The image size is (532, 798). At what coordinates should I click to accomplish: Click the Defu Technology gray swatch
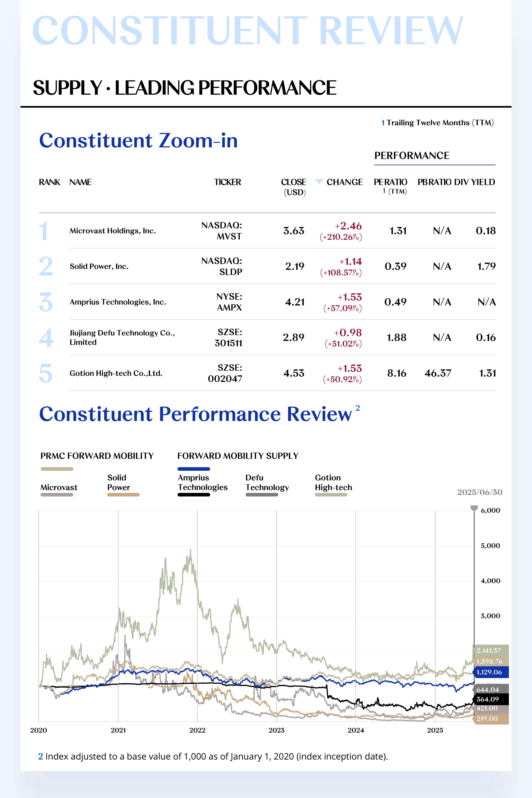262,495
